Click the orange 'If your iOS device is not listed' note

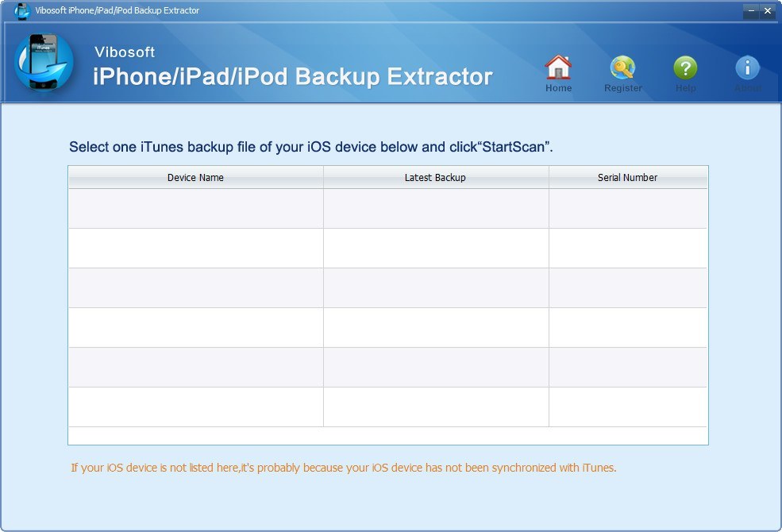[x=343, y=468]
